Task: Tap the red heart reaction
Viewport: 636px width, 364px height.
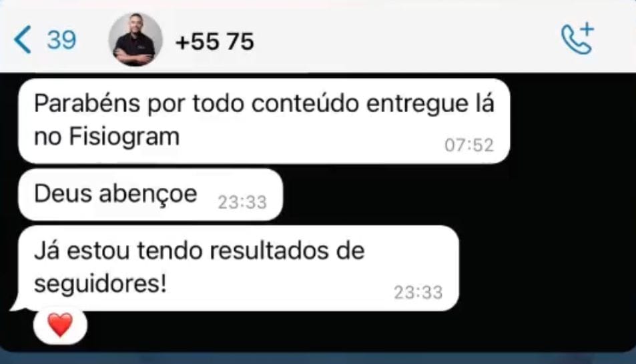Action: (x=60, y=325)
